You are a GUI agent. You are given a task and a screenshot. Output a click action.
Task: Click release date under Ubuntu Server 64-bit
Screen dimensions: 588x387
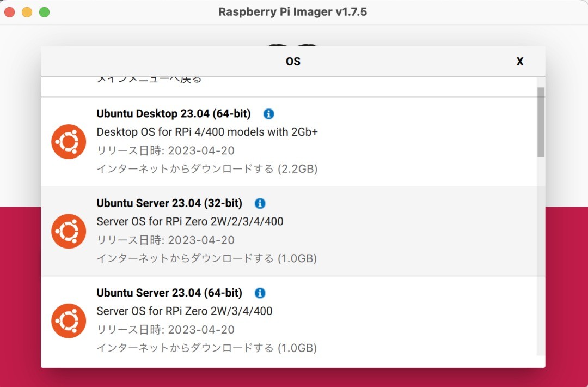tap(166, 330)
